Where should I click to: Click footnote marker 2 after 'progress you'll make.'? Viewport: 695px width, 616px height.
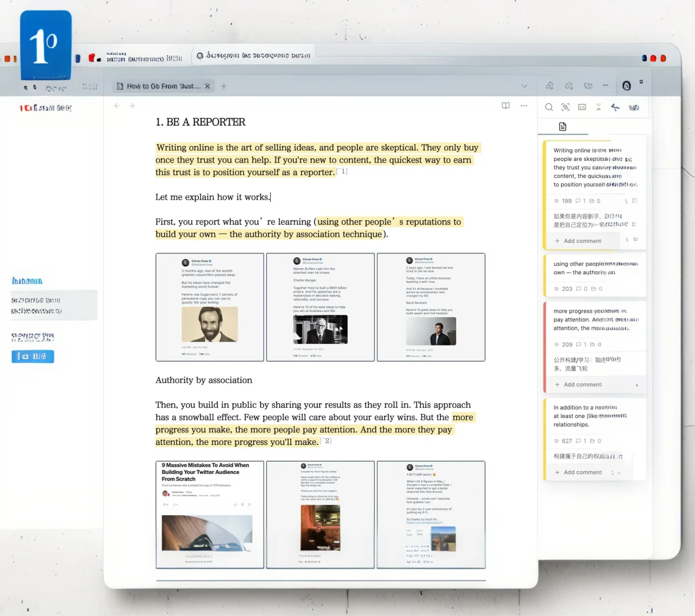326,441
